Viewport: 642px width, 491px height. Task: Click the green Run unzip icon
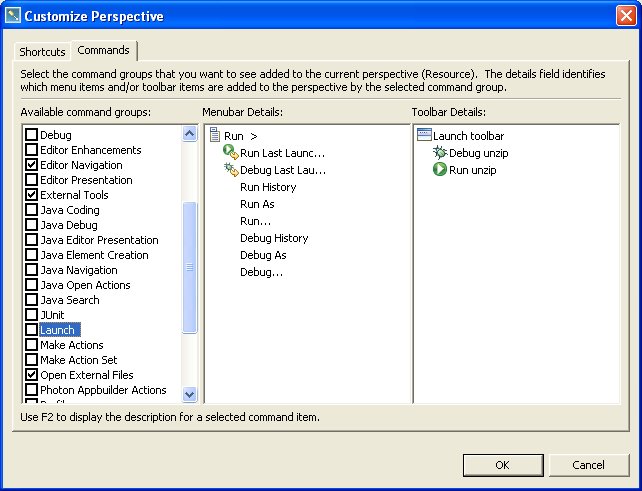[439, 170]
